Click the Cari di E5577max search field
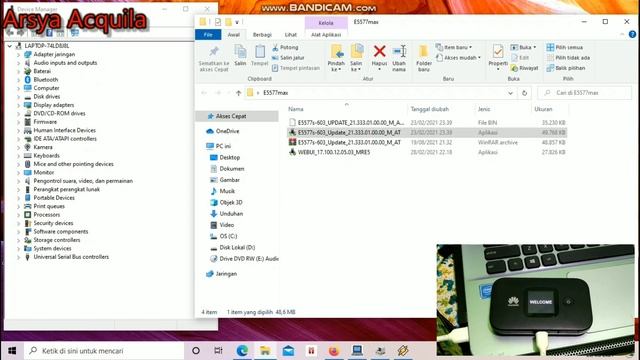The height and width of the screenshot is (360, 640). click(584, 93)
